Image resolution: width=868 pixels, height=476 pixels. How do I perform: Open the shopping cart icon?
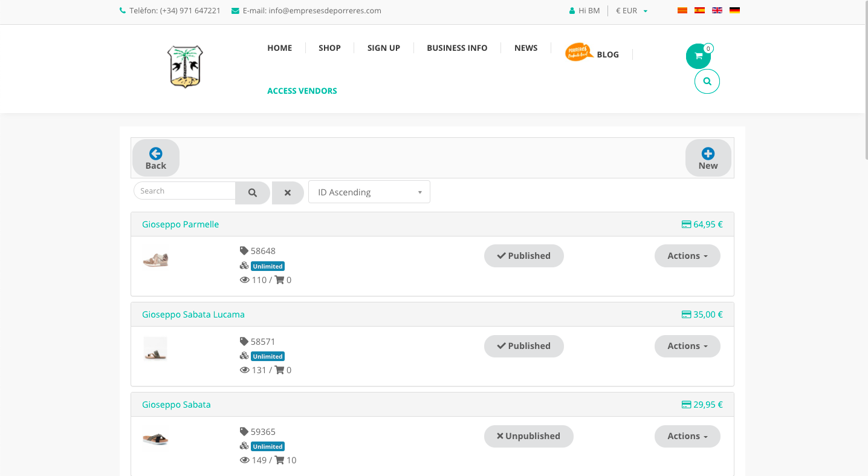click(x=698, y=56)
